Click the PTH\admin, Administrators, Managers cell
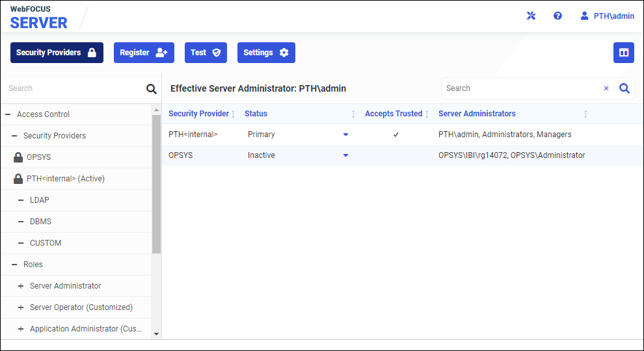The width and height of the screenshot is (644, 351). click(505, 135)
